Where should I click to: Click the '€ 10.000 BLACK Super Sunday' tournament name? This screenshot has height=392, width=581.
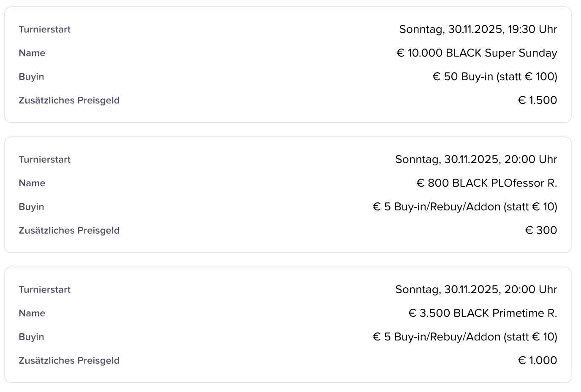(x=477, y=53)
